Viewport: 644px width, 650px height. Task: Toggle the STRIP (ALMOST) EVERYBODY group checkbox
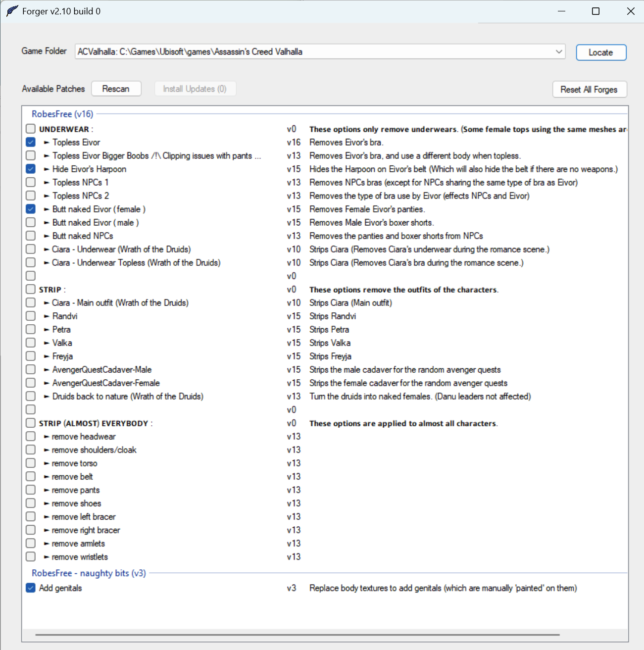tap(31, 423)
